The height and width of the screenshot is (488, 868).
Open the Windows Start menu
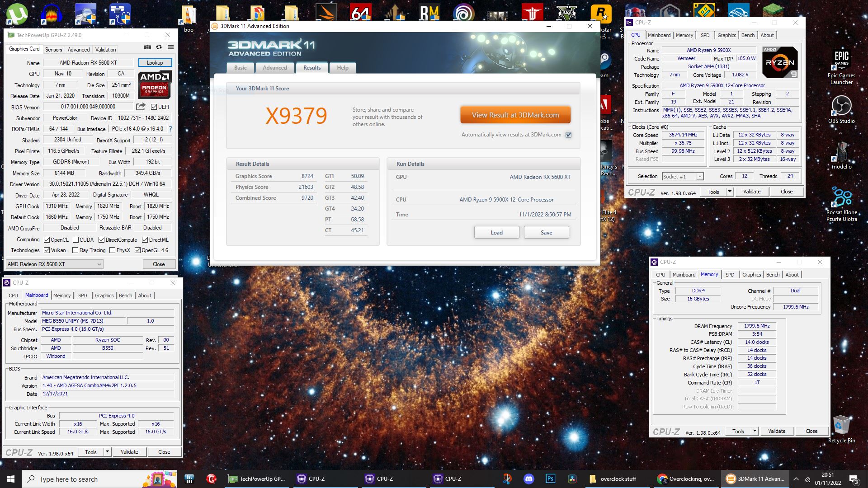click(11, 479)
